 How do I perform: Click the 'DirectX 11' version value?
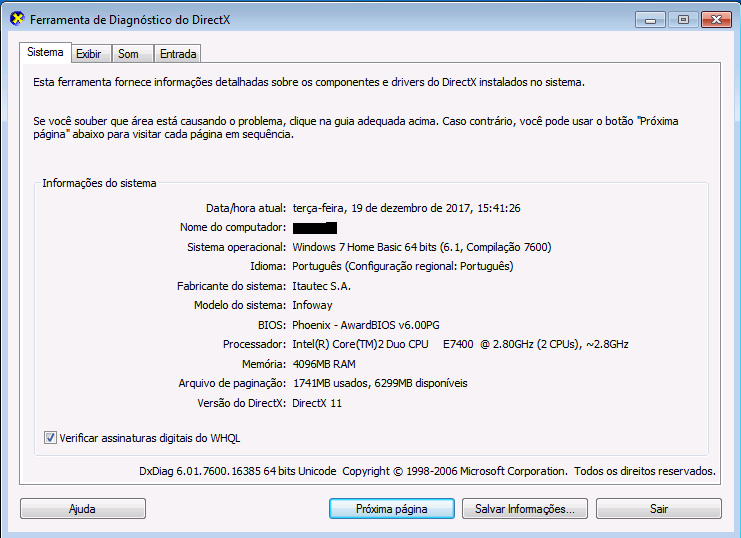pyautogui.click(x=317, y=403)
